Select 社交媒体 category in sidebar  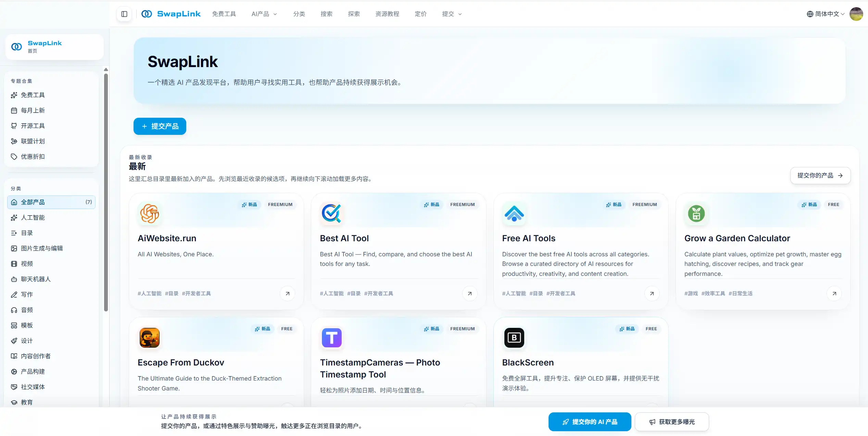coord(51,387)
